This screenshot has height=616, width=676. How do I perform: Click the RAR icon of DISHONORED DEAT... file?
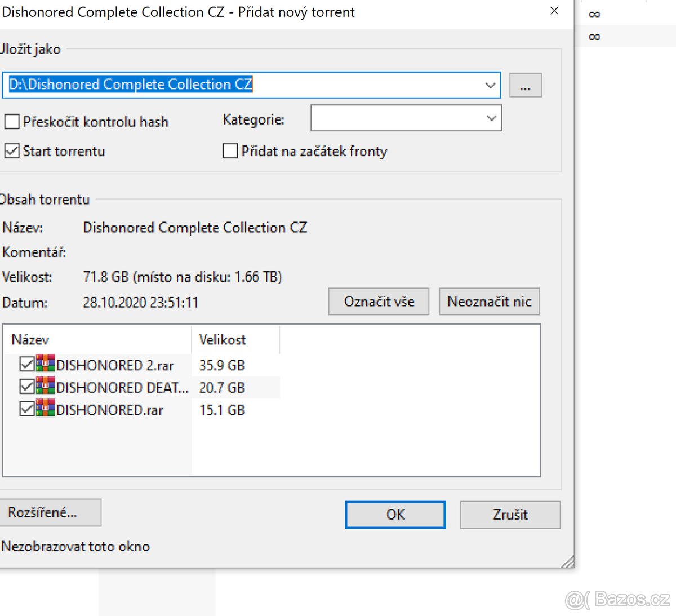tap(46, 386)
